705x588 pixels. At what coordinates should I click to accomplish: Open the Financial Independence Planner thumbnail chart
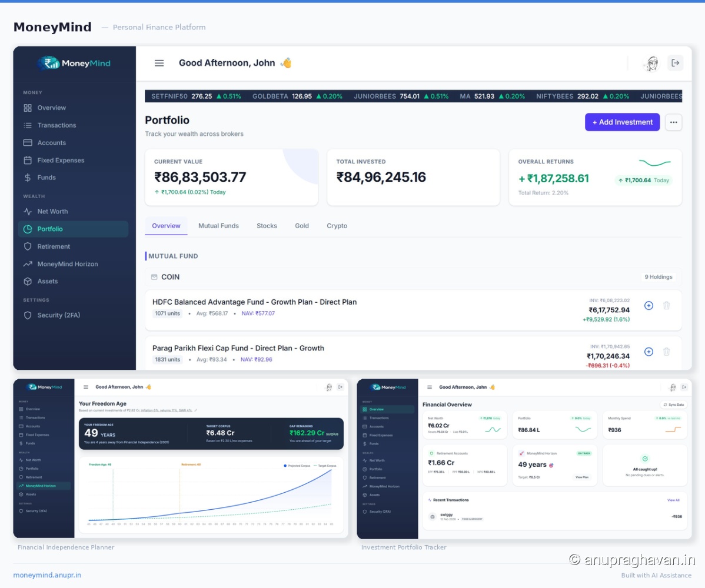211,495
